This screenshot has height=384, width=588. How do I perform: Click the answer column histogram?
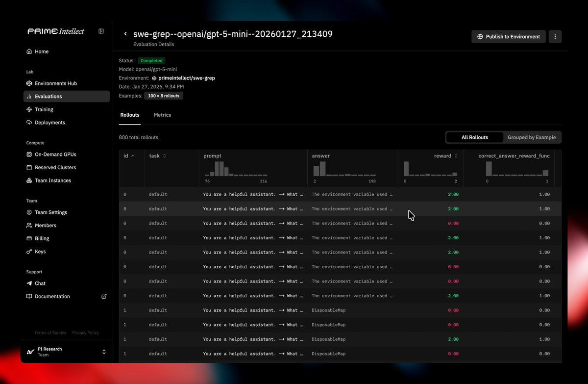click(x=344, y=169)
